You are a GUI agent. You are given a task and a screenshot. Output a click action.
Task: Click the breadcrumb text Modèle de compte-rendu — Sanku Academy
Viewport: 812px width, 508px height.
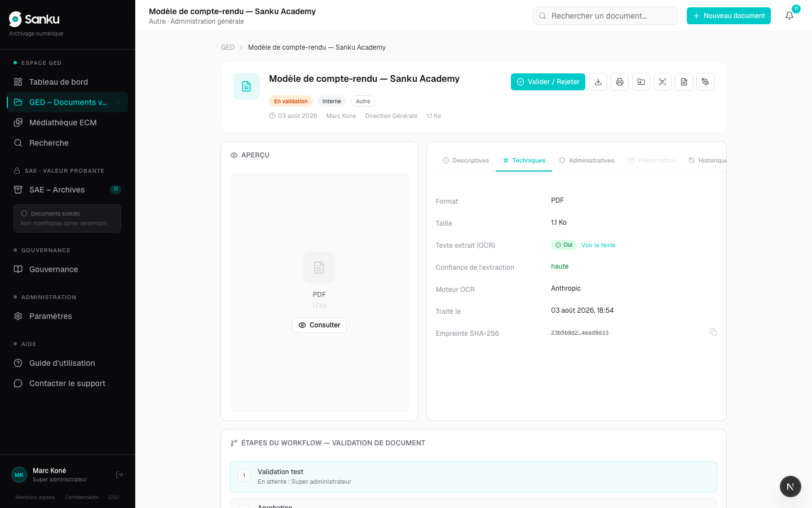point(317,47)
